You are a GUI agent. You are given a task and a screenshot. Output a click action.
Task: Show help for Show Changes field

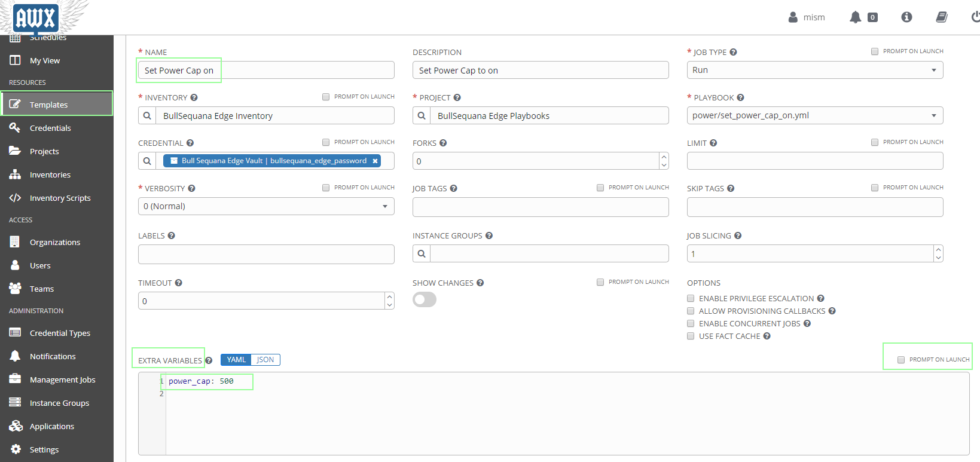(x=480, y=283)
